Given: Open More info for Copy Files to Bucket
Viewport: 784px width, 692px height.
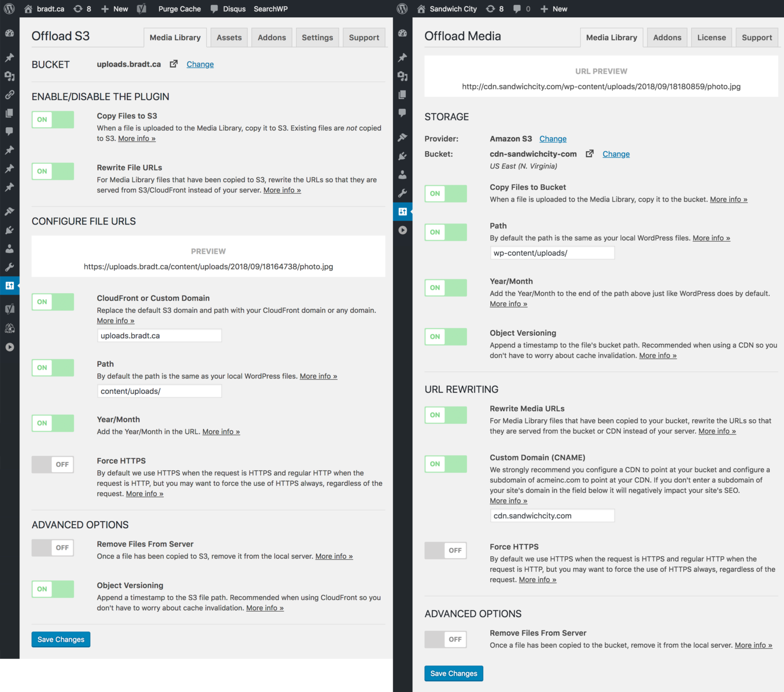Looking at the screenshot, I should (729, 199).
